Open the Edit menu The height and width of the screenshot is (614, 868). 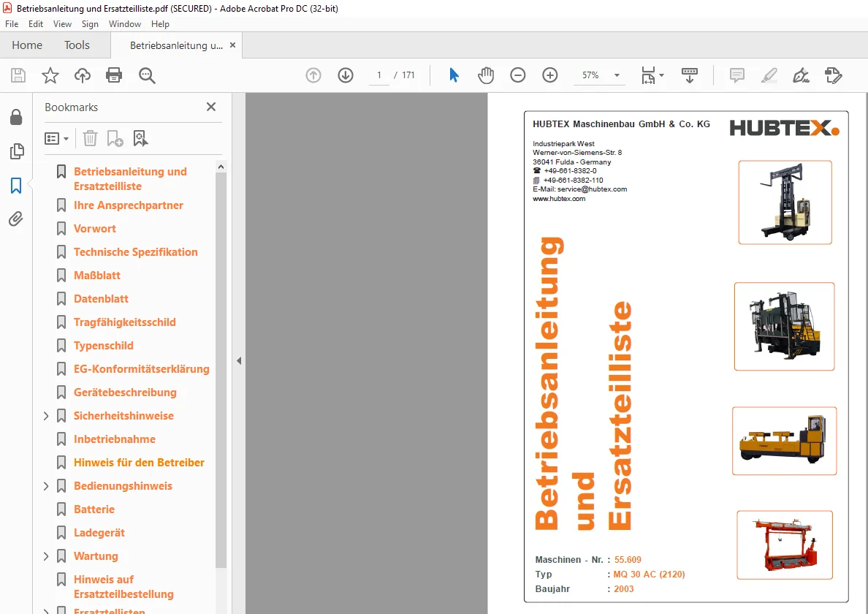tap(35, 24)
